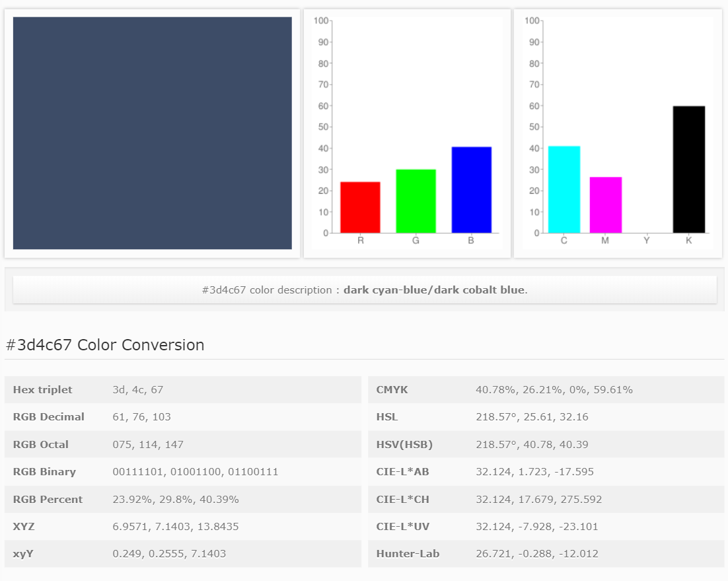Click the black K bar in CMYK chart
This screenshot has height=581, width=728.
click(688, 169)
